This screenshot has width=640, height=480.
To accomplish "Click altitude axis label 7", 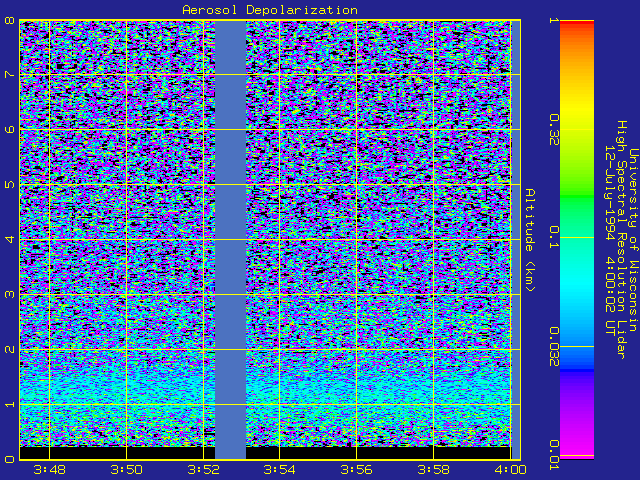I will pyautogui.click(x=9, y=75).
